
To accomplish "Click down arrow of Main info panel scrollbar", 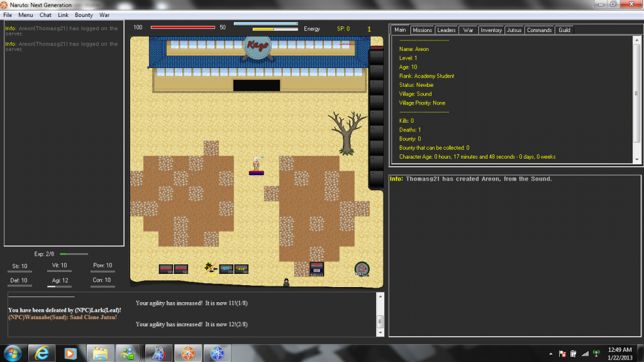I will pyautogui.click(x=637, y=160).
